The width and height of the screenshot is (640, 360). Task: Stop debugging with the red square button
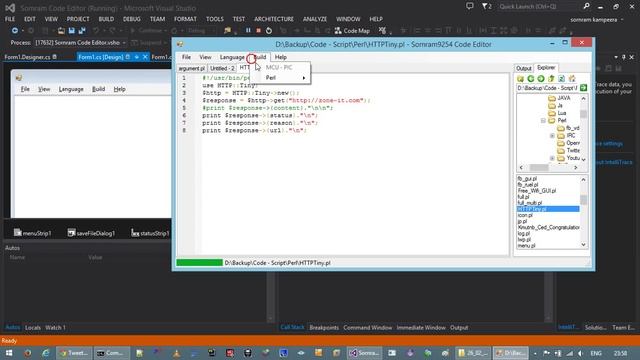pyautogui.click(x=258, y=31)
